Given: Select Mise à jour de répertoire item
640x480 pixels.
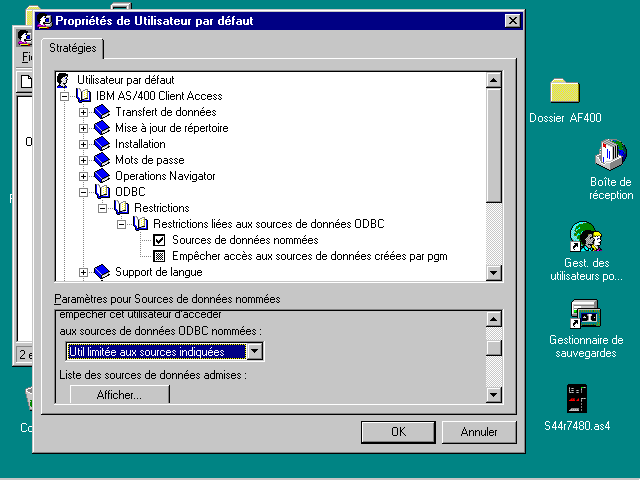Looking at the screenshot, I should pyautogui.click(x=171, y=128).
